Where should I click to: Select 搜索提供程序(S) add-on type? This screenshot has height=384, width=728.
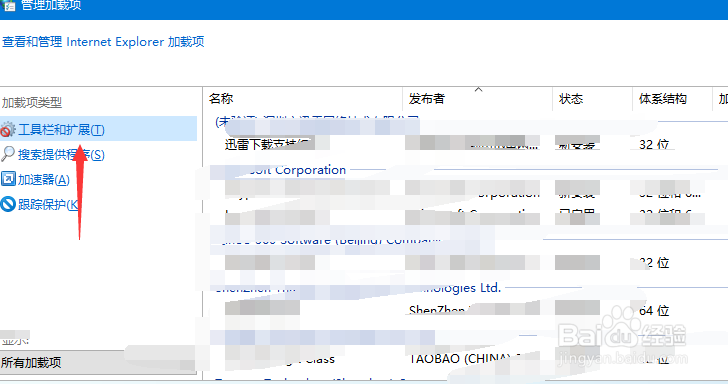point(61,155)
